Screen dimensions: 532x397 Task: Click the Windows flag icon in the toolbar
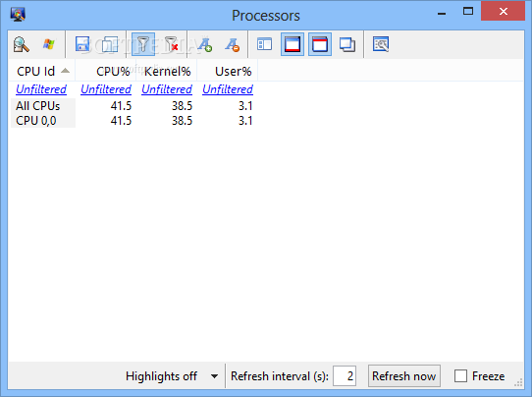(x=48, y=44)
